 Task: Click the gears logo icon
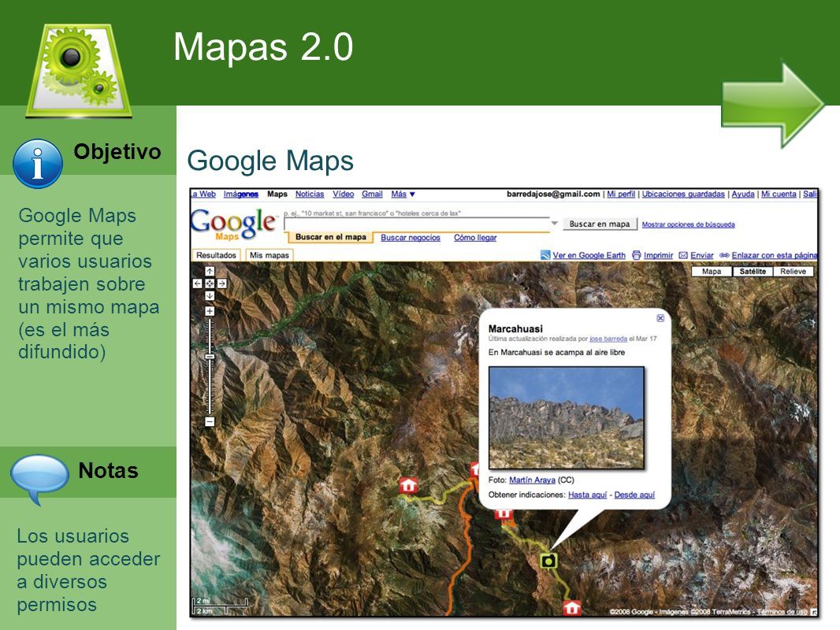click(78, 69)
